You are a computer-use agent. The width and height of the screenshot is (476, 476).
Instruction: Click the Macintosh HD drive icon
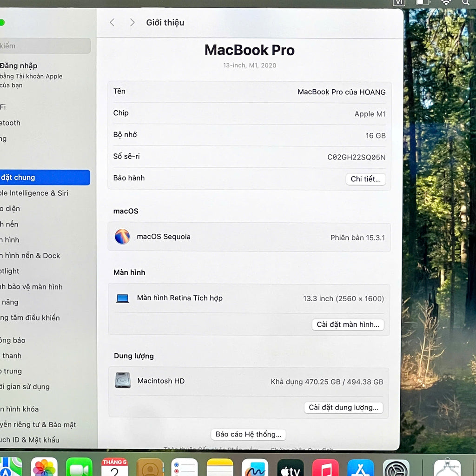[x=123, y=380]
